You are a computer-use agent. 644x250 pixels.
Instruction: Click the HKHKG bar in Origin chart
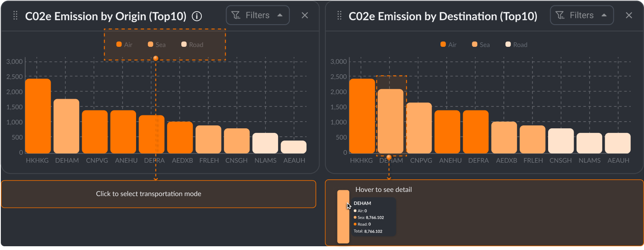38,116
